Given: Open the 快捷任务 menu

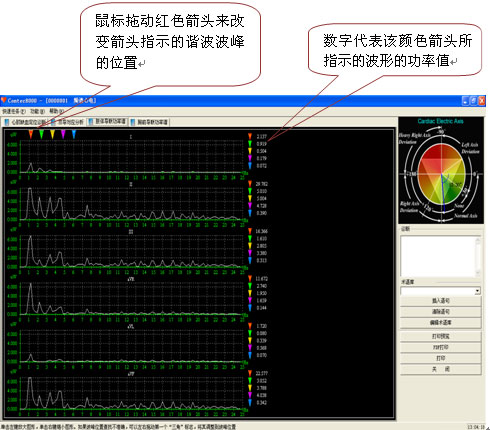Looking at the screenshot, I should tap(14, 111).
